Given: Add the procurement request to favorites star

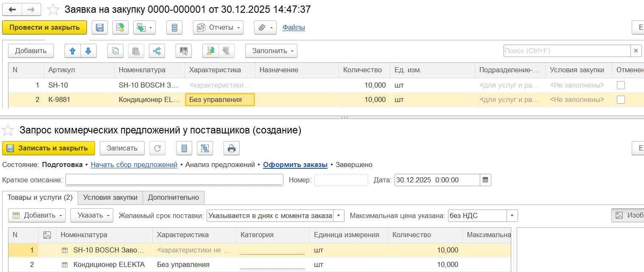Looking at the screenshot, I should [x=53, y=9].
